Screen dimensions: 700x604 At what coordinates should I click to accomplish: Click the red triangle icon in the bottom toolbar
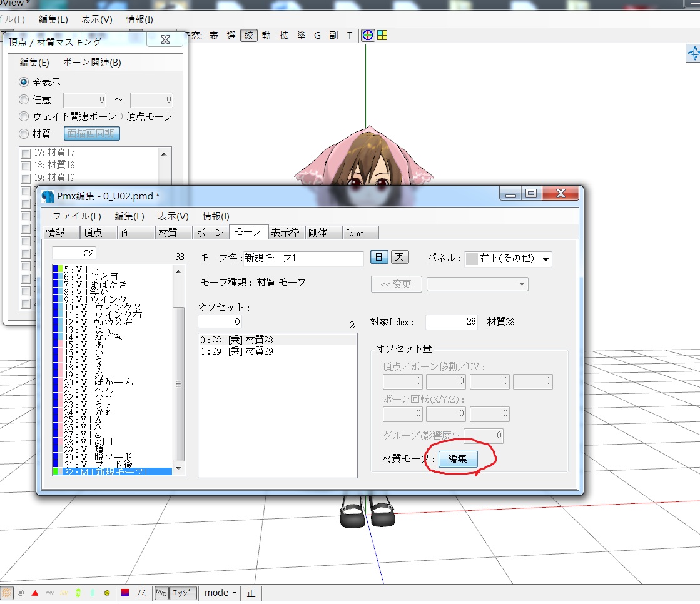35,593
